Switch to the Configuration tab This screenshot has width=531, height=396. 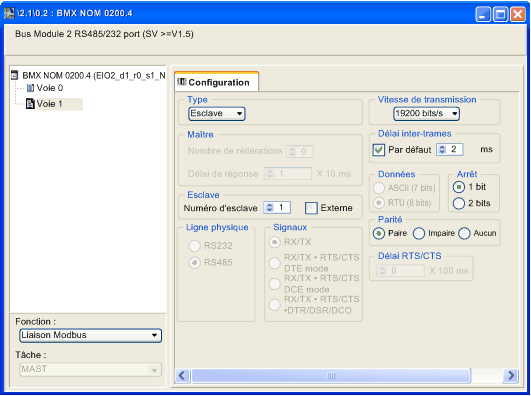click(217, 82)
